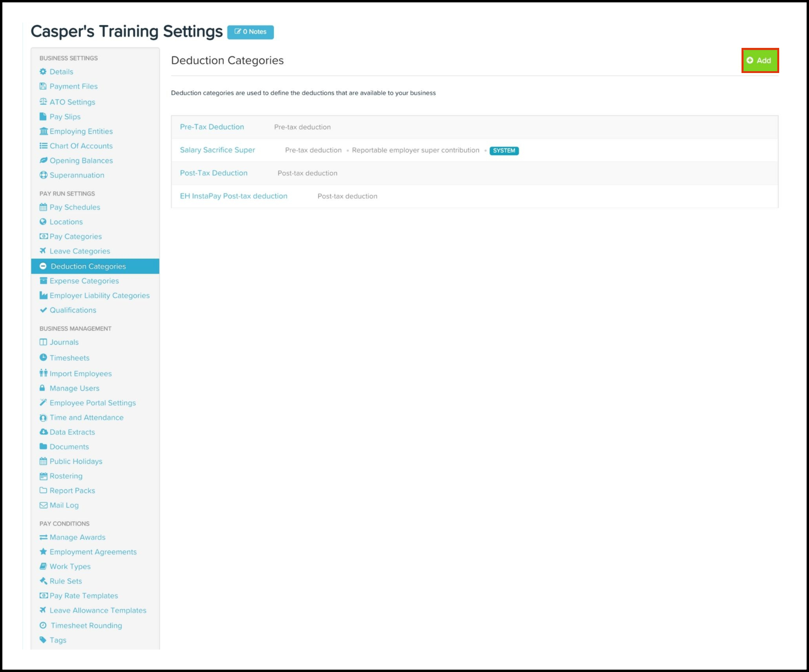Image resolution: width=809 pixels, height=672 pixels.
Task: Click the green Add button
Action: pyautogui.click(x=760, y=60)
